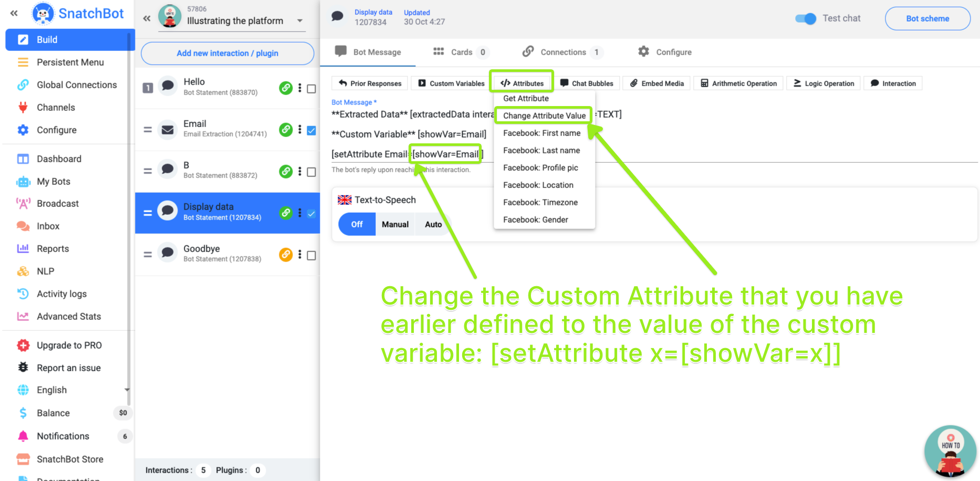Tick the Goodbye interaction checkbox
Image resolution: width=980 pixels, height=481 pixels.
pos(311,255)
